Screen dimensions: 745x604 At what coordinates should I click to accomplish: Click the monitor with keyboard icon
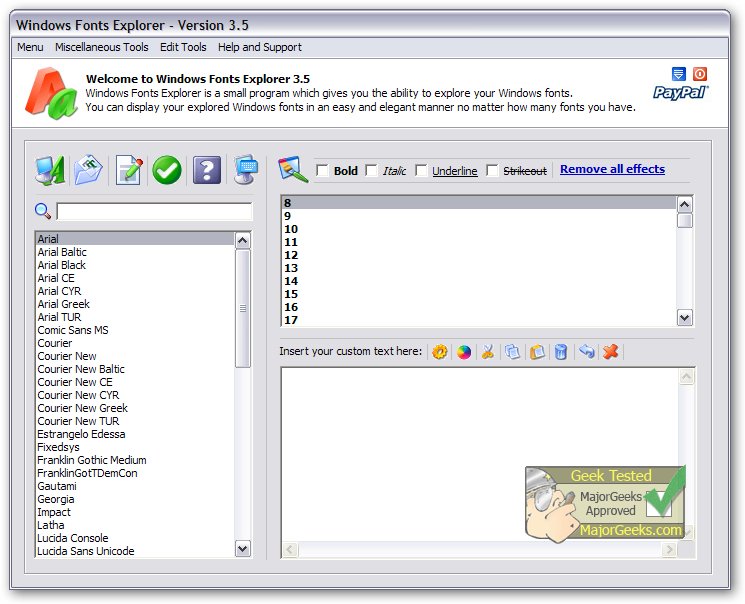click(x=246, y=169)
